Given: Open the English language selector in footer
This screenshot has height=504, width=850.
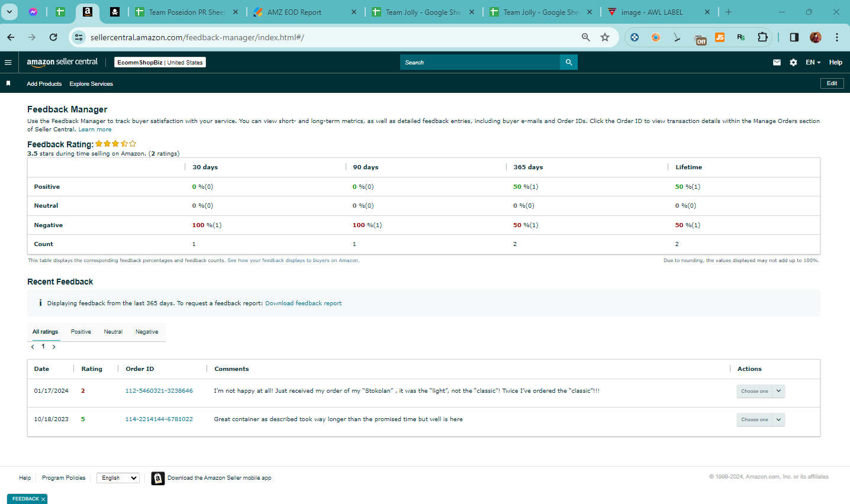Looking at the screenshot, I should [x=118, y=478].
